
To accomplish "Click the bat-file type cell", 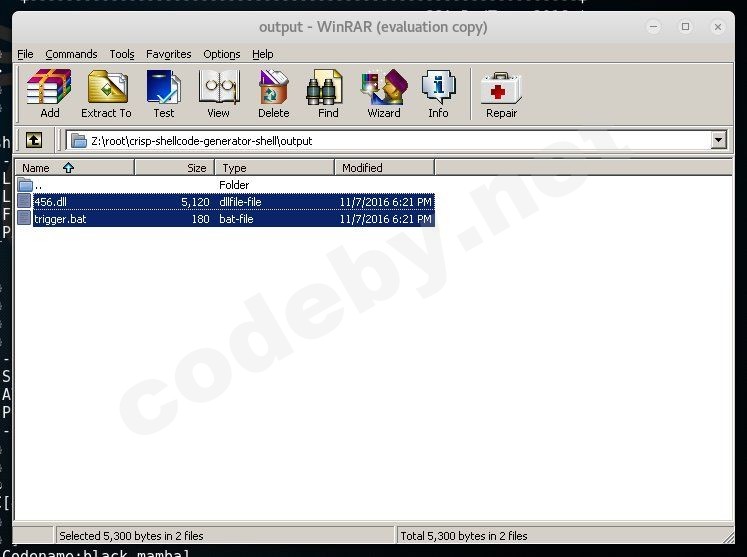I will 236,219.
